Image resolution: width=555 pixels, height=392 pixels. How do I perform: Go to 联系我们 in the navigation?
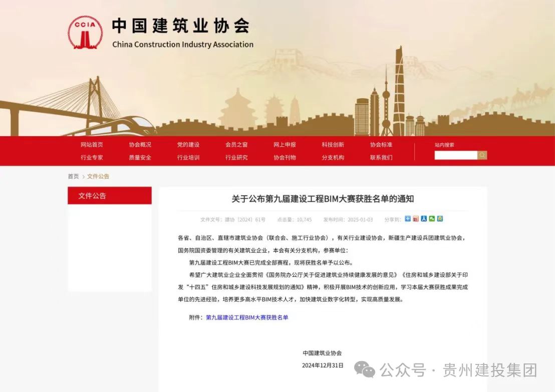coord(381,157)
